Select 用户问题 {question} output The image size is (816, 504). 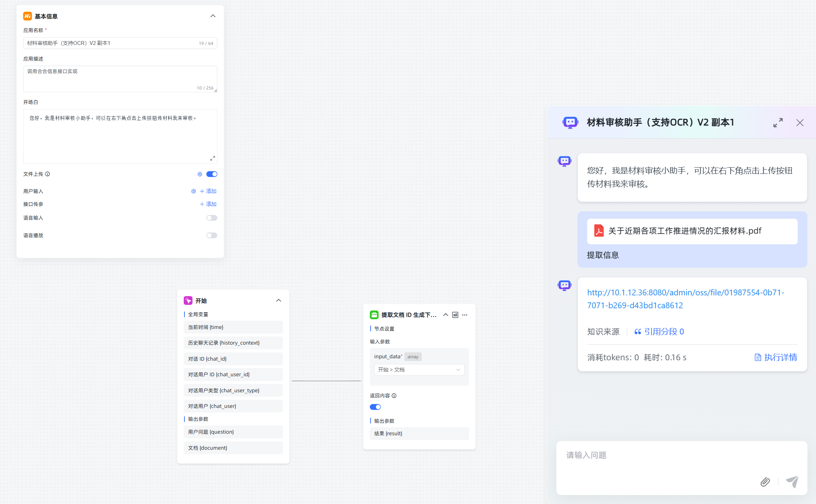(233, 432)
